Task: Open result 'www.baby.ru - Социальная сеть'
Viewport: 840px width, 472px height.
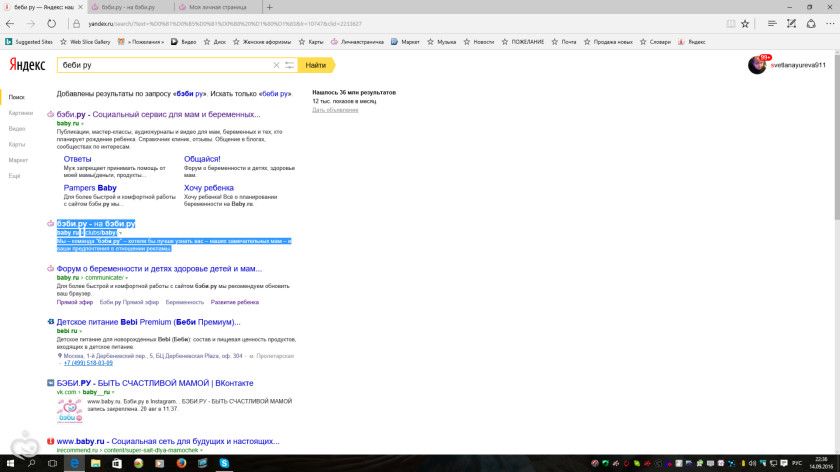Action: coord(168,441)
